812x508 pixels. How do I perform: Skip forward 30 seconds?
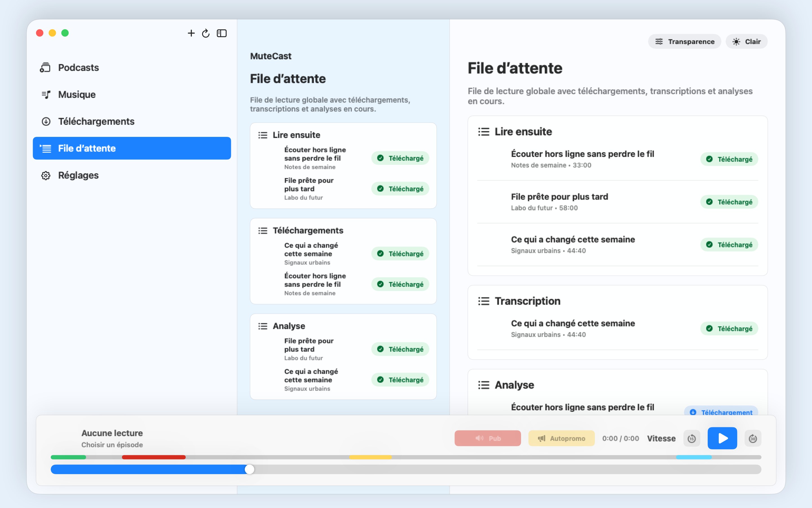tap(753, 439)
